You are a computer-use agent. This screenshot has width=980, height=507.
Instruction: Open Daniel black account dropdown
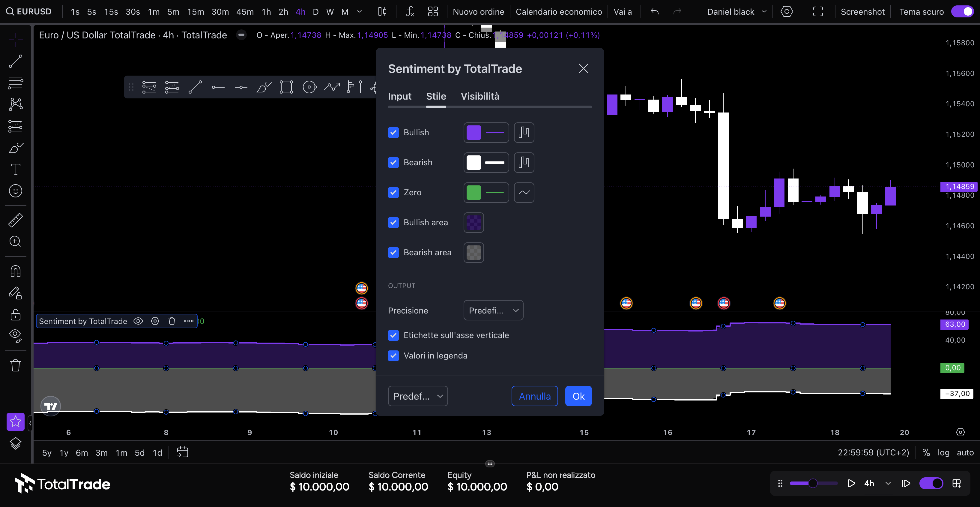pos(736,11)
